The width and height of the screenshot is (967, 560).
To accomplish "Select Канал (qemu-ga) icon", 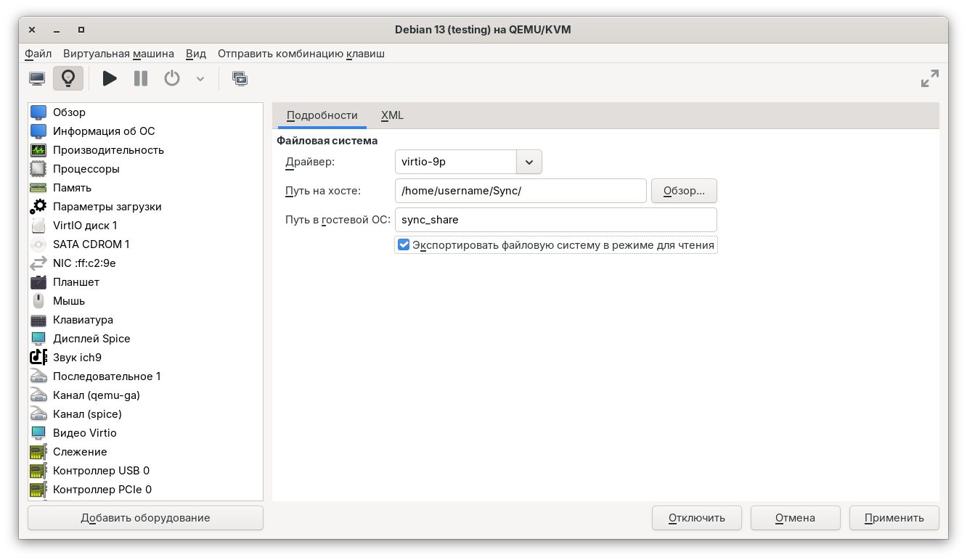I will point(38,395).
